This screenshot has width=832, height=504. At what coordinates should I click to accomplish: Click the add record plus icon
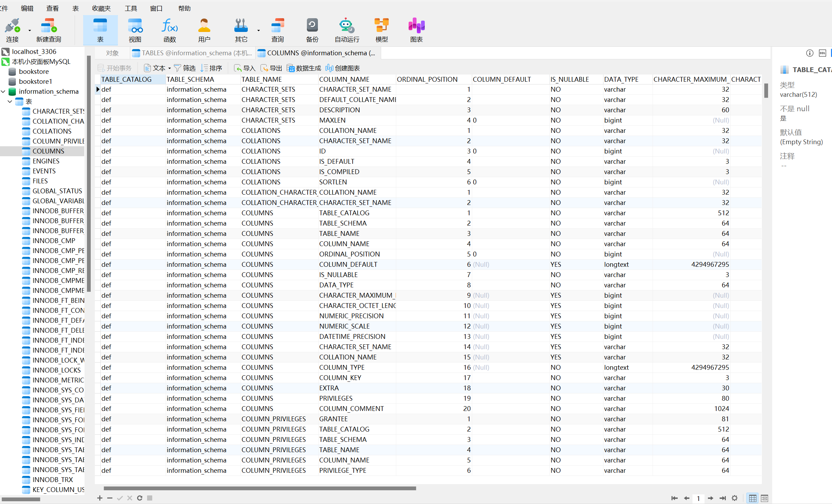[100, 498]
